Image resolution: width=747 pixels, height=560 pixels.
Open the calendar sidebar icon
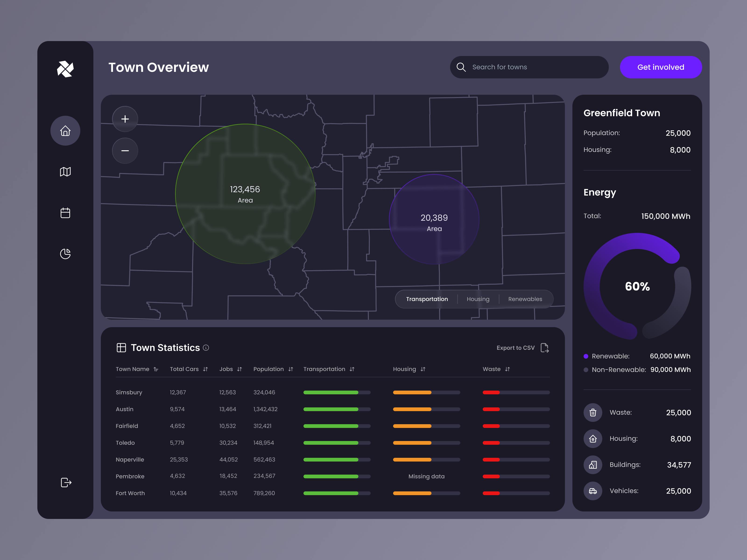(x=65, y=213)
